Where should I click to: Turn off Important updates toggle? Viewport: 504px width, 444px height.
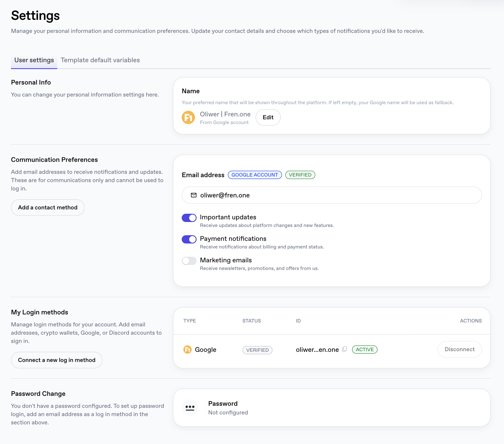tap(189, 218)
